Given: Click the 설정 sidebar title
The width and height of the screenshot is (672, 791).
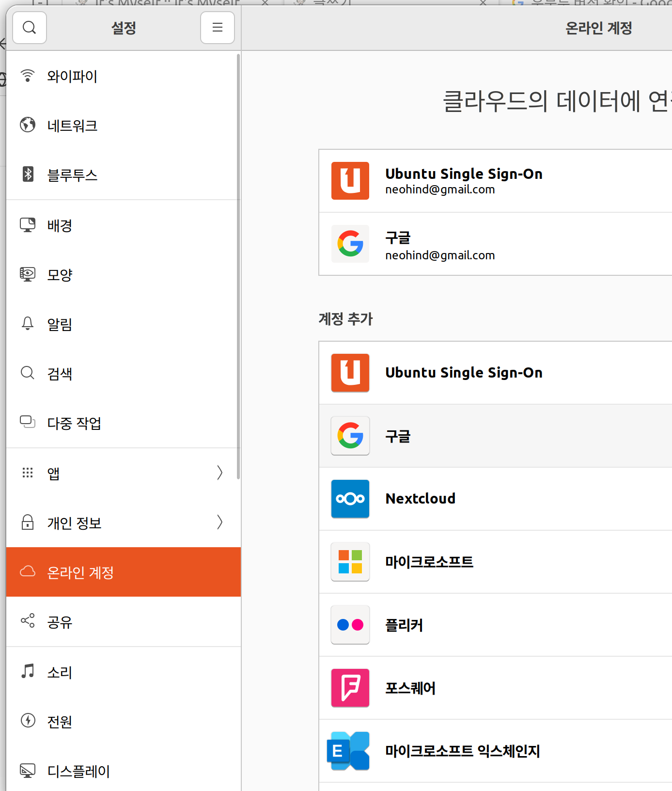Looking at the screenshot, I should point(124,28).
